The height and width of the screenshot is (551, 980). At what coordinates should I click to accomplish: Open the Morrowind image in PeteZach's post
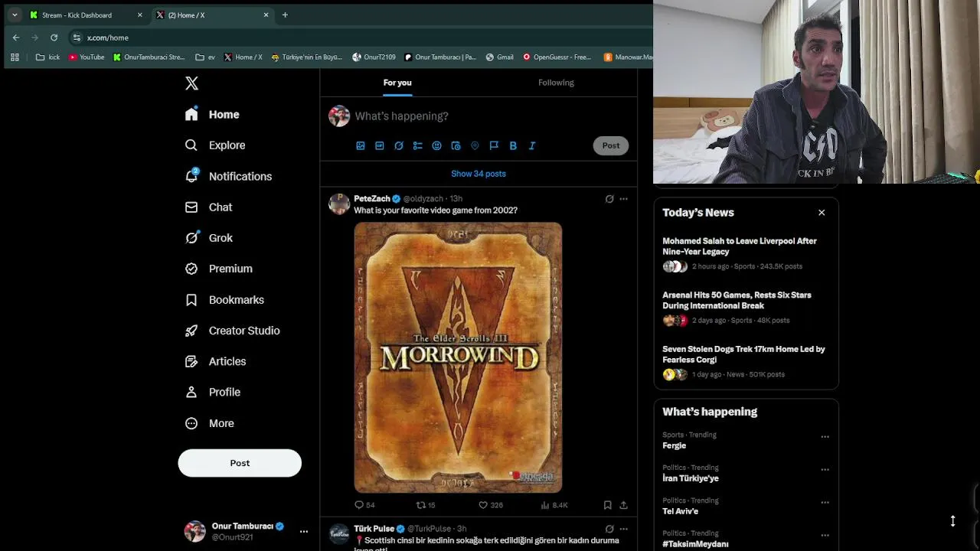[x=458, y=357]
